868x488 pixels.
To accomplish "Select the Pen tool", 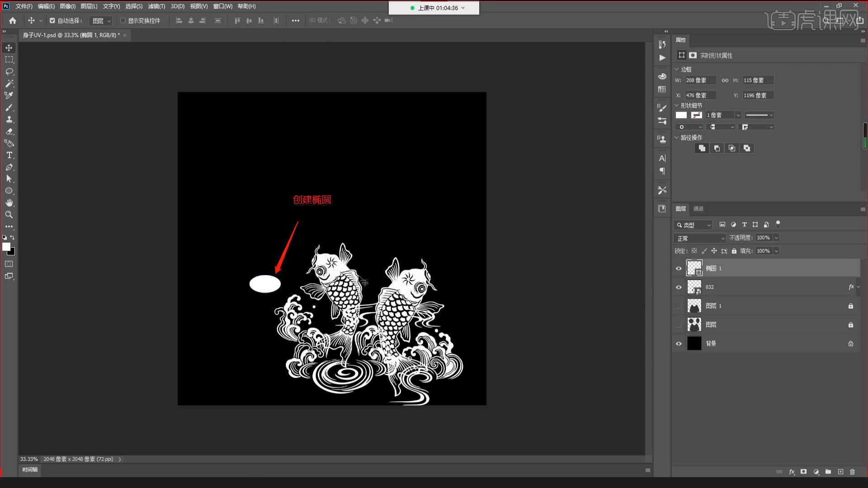I will click(x=9, y=167).
